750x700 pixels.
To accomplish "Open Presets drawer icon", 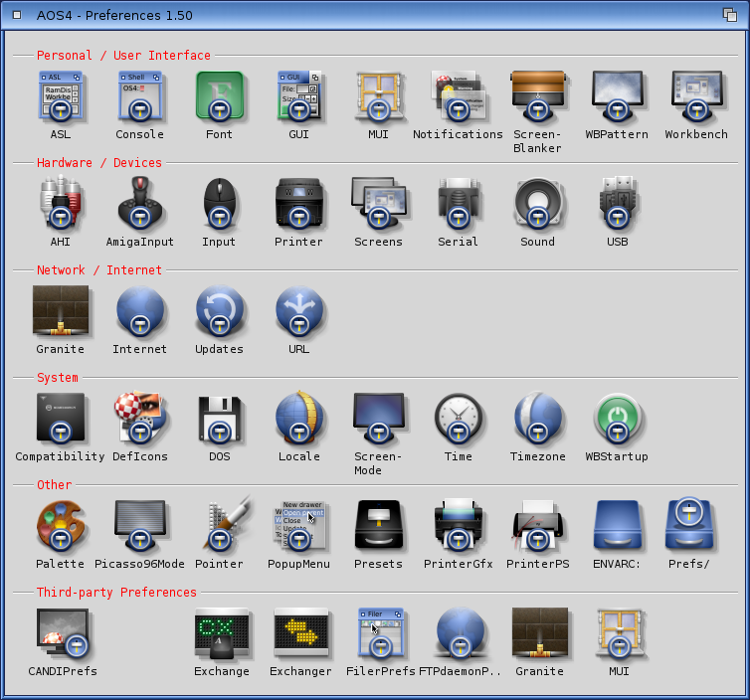I will [378, 524].
